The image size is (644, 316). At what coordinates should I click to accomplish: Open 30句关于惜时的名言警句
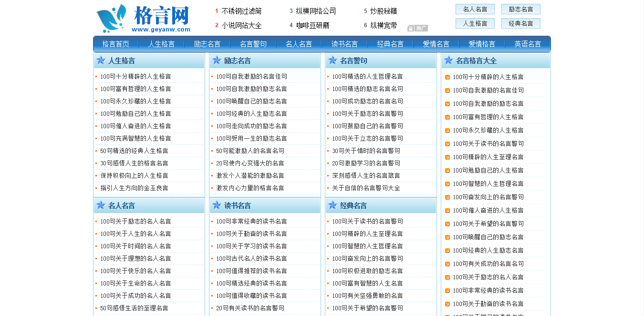click(366, 151)
